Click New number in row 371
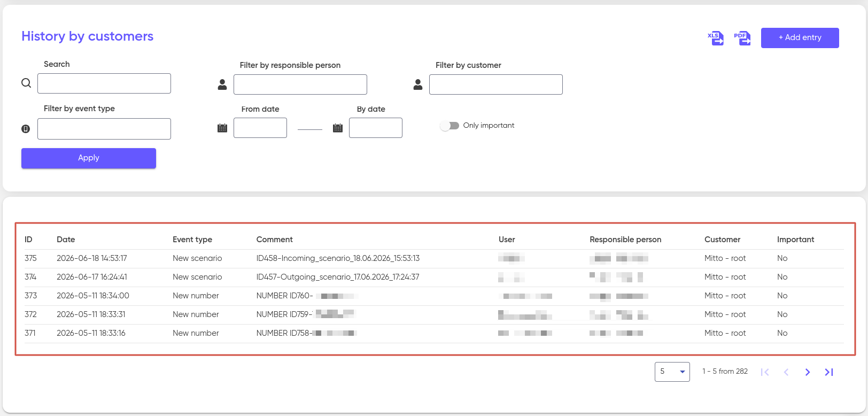The width and height of the screenshot is (868, 416). 196,333
